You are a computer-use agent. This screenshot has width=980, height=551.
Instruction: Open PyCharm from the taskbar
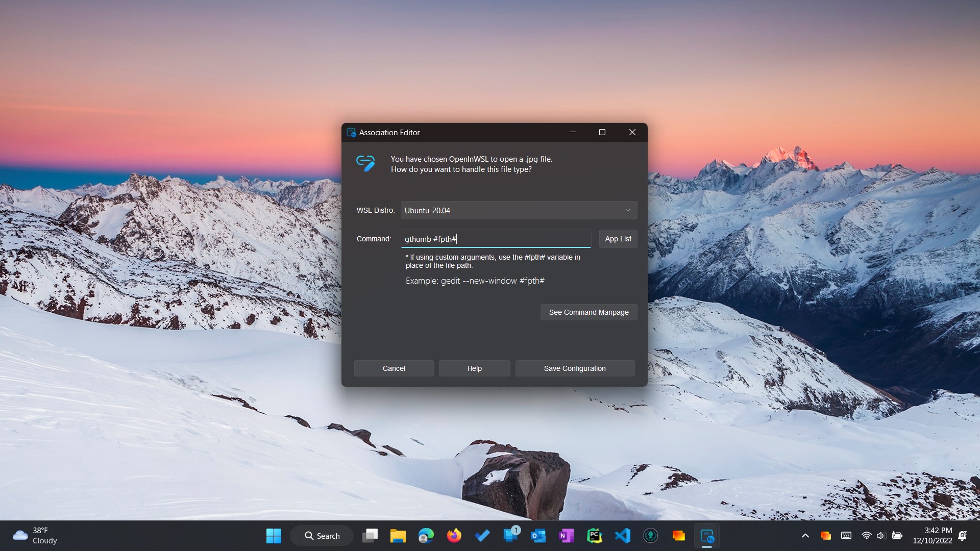point(594,536)
